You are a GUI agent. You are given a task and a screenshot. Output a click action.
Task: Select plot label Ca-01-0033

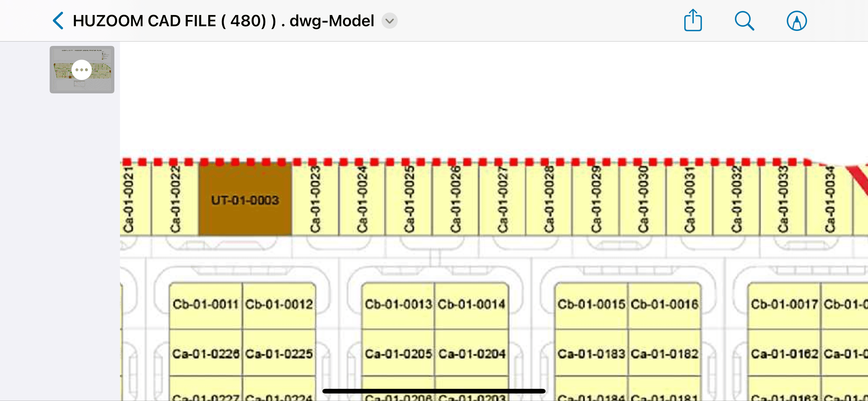(x=783, y=200)
